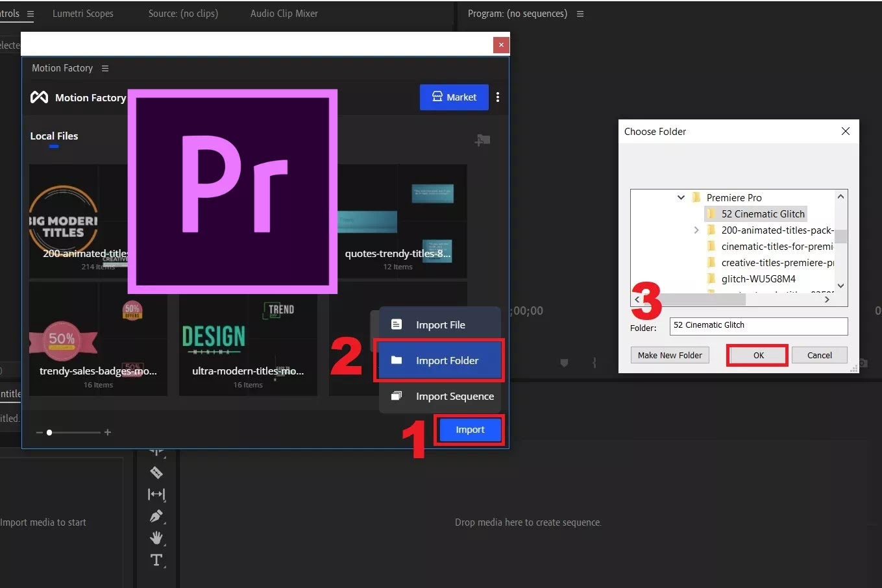Select the Premiere Pro folder in tree

point(734,197)
